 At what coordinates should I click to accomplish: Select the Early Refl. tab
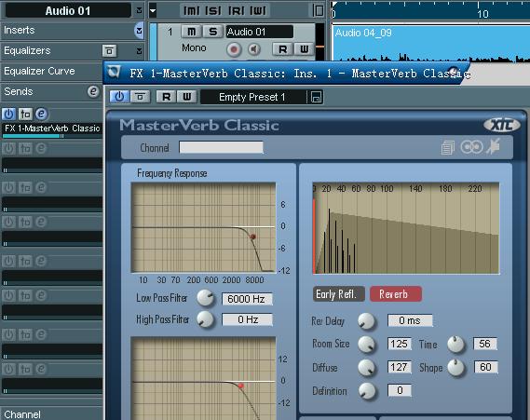tap(339, 294)
